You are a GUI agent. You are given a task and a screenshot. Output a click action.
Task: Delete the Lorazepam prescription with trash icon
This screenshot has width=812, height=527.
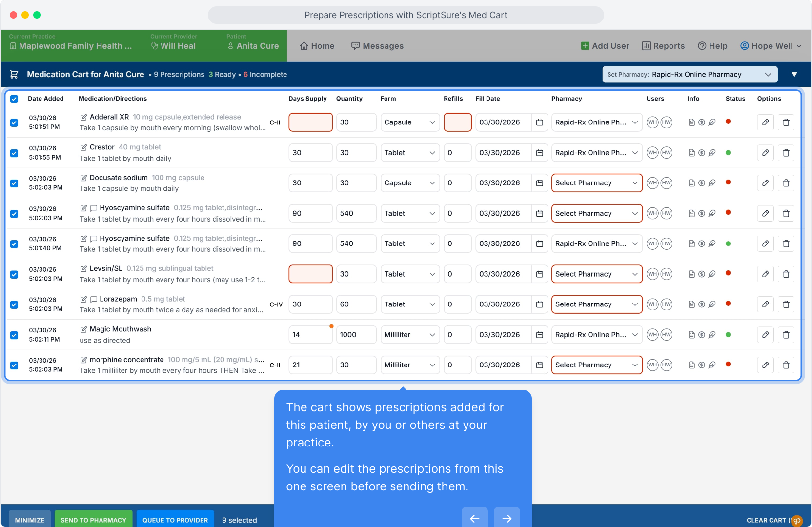tap(786, 304)
